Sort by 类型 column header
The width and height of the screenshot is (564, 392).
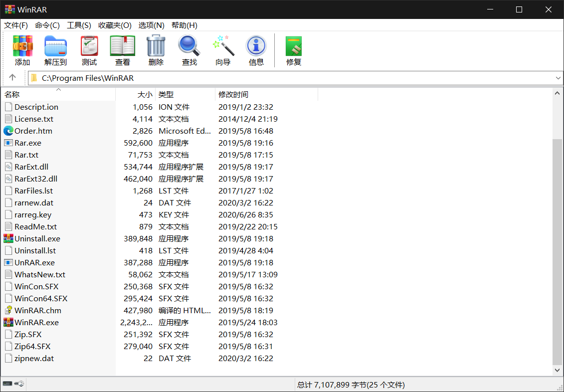(185, 94)
